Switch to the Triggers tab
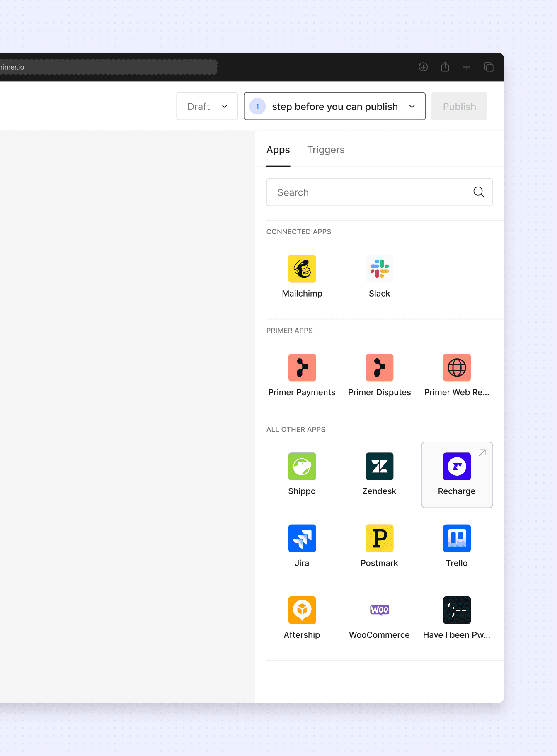Image resolution: width=557 pixels, height=756 pixels. 326,150
